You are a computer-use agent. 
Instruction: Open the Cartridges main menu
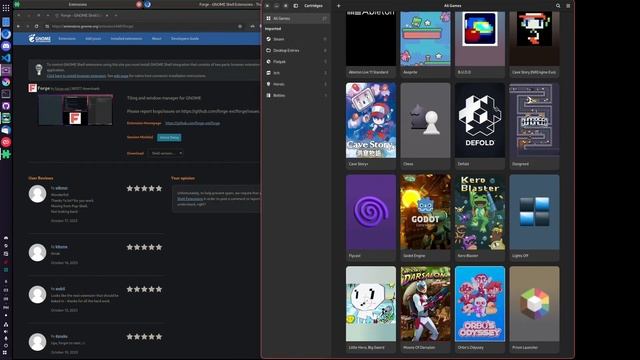[568, 6]
